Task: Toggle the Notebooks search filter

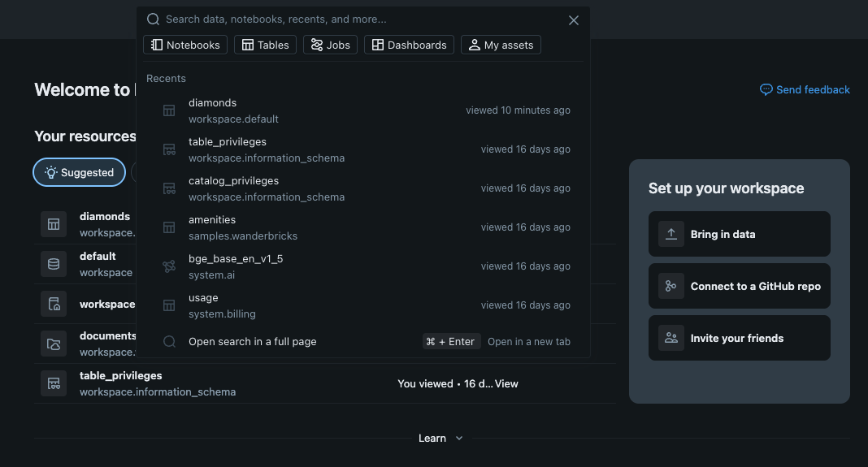Action: (x=185, y=45)
